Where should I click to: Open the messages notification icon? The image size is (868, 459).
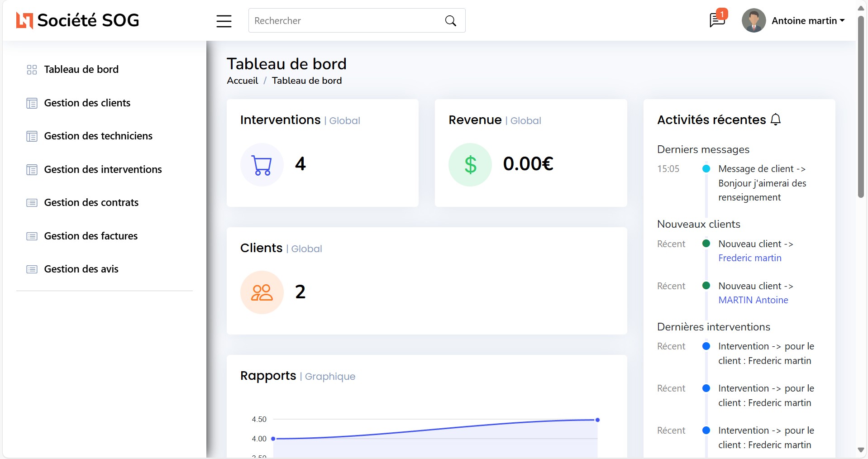pos(717,20)
